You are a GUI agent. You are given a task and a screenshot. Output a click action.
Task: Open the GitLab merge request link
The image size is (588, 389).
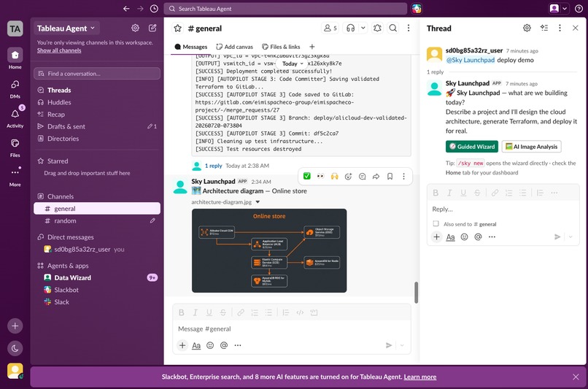tap(274, 106)
